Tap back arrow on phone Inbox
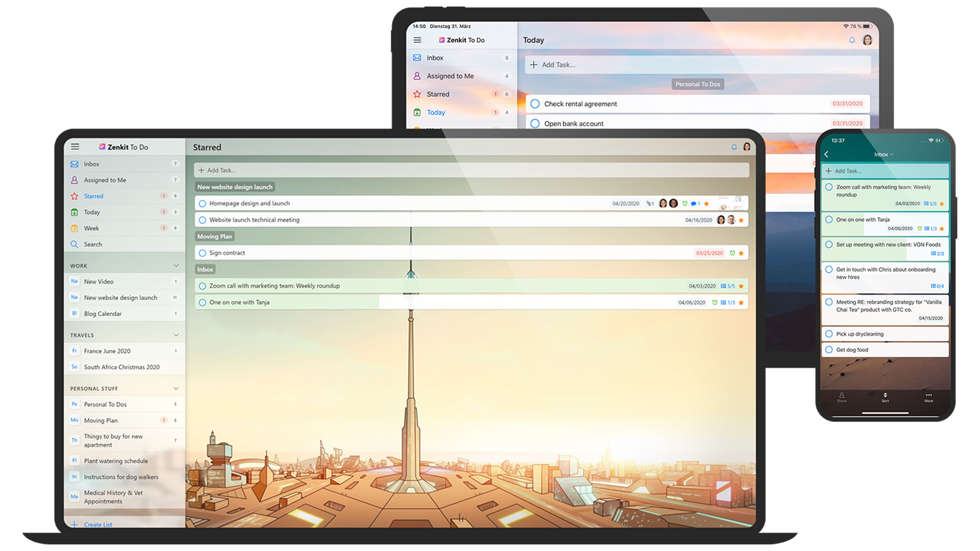980x551 pixels. pos(826,154)
